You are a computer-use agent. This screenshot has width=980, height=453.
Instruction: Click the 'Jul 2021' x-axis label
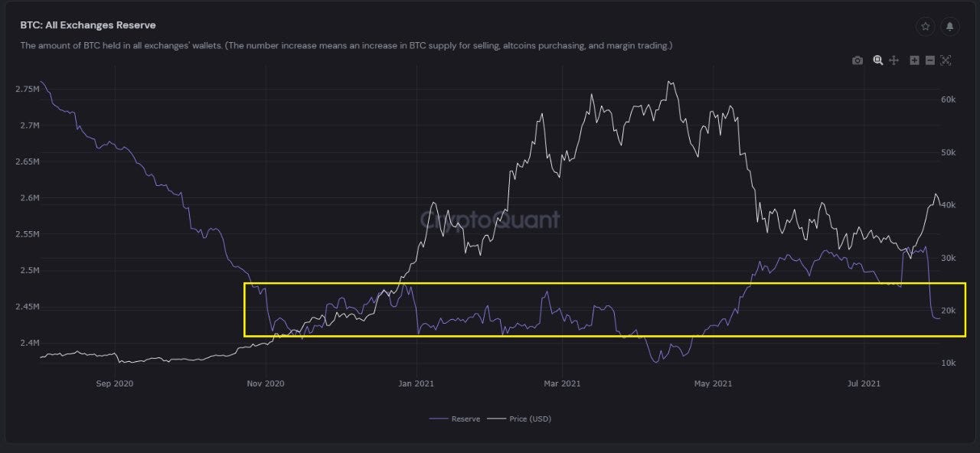863,383
